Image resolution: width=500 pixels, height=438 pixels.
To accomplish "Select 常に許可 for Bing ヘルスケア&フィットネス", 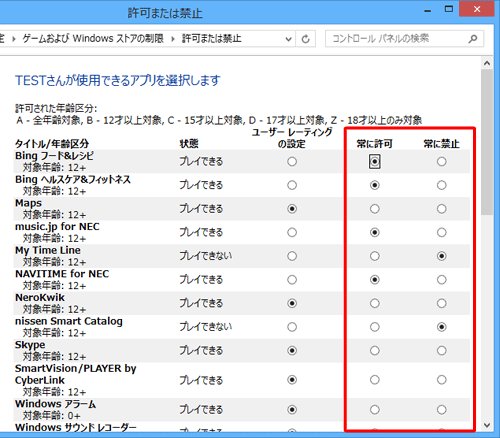I will (x=375, y=185).
